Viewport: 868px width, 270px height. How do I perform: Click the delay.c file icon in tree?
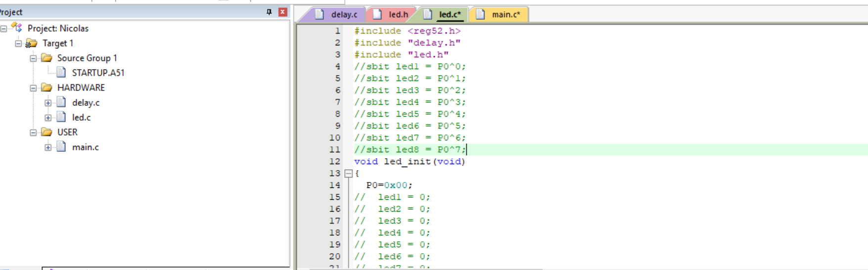(x=61, y=102)
